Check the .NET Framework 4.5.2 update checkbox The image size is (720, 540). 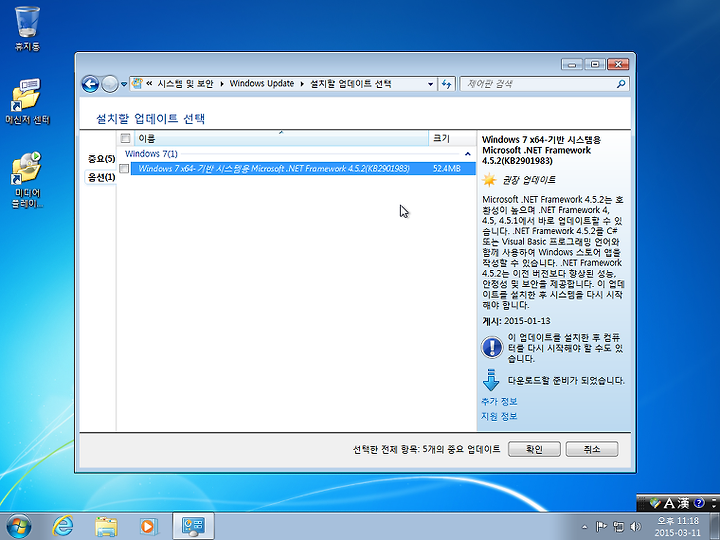click(124, 169)
